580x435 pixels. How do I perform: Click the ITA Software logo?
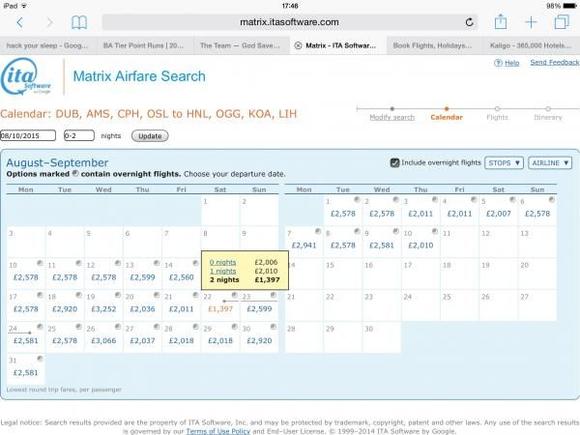[x=26, y=77]
